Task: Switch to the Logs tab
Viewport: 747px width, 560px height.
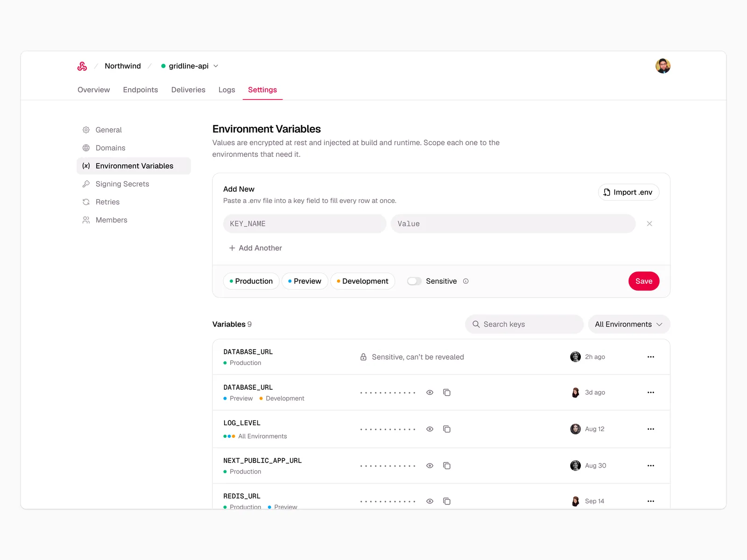Action: [227, 90]
